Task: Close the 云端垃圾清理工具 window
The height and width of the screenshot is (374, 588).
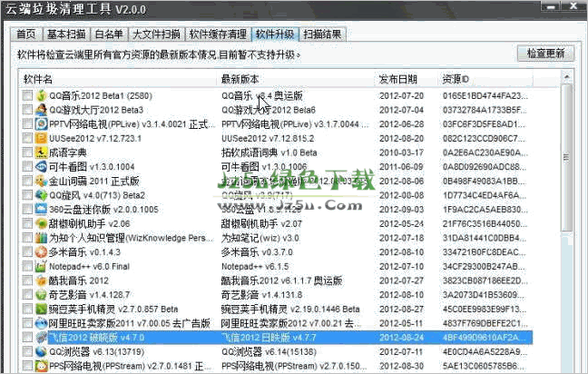Action: pos(573,6)
